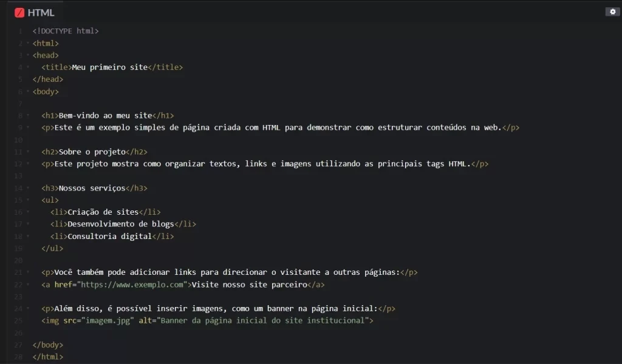Toggle the fold arrow beside <h3> Nossos serviços
This screenshot has width=622, height=364.
coord(27,188)
